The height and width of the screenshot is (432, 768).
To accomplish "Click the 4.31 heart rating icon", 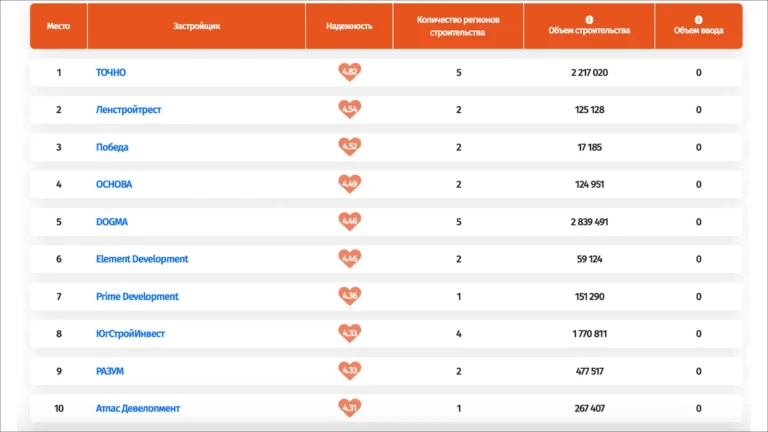I will [x=349, y=408].
